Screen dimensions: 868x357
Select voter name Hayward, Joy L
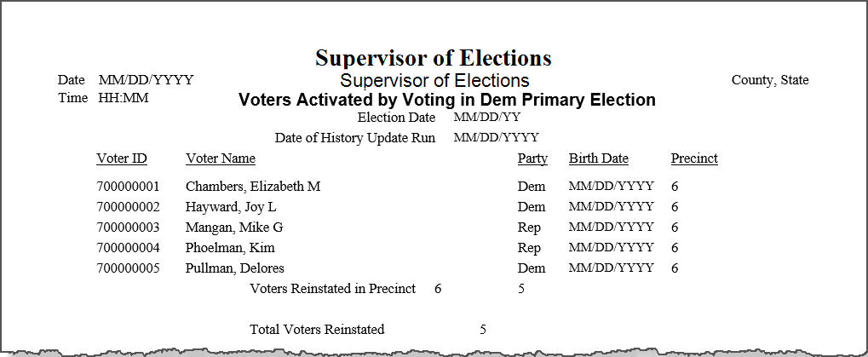click(x=231, y=207)
